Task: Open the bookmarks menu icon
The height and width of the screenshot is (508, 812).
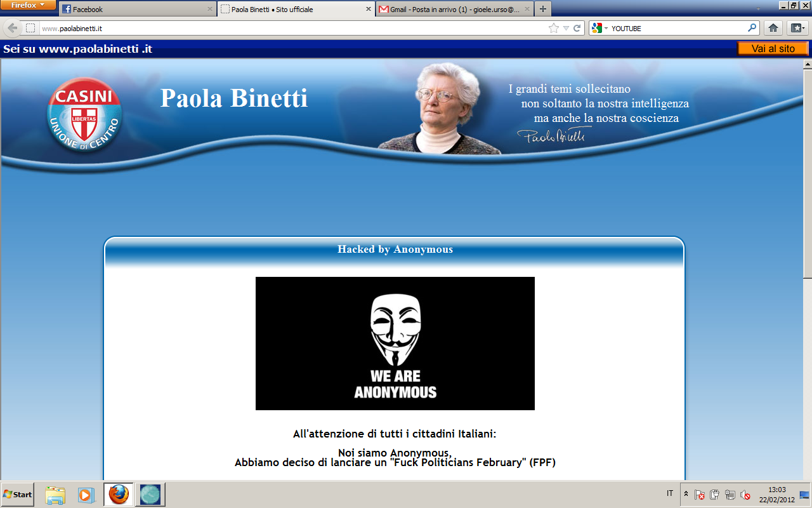Action: (x=796, y=28)
